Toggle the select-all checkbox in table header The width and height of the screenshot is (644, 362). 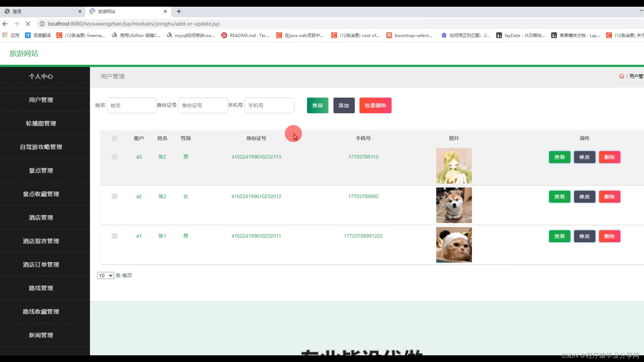click(x=114, y=138)
